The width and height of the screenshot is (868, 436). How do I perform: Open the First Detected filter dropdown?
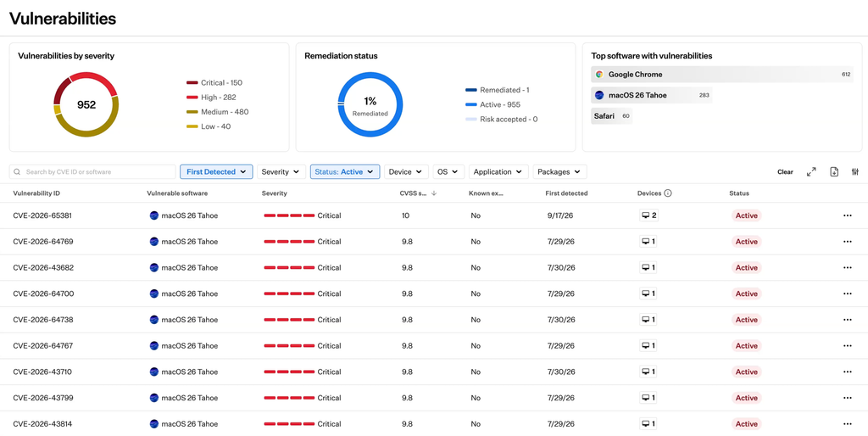pos(216,171)
